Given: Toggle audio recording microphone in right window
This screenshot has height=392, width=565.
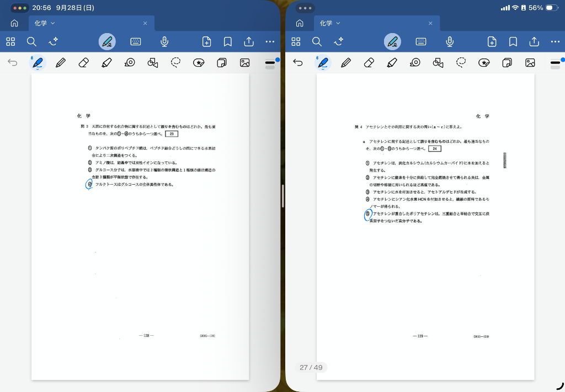Looking at the screenshot, I should [450, 42].
